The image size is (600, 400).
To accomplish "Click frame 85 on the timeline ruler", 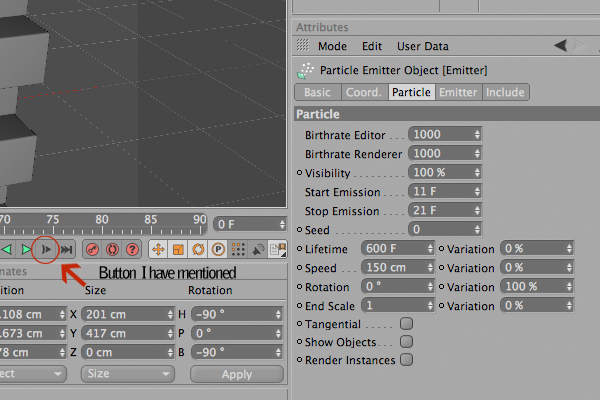I will 151,220.
